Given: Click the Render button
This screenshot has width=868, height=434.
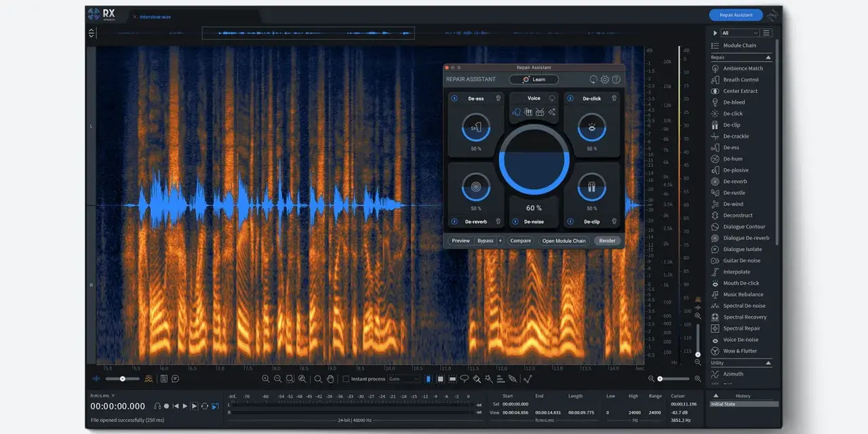Looking at the screenshot, I should pos(607,241).
